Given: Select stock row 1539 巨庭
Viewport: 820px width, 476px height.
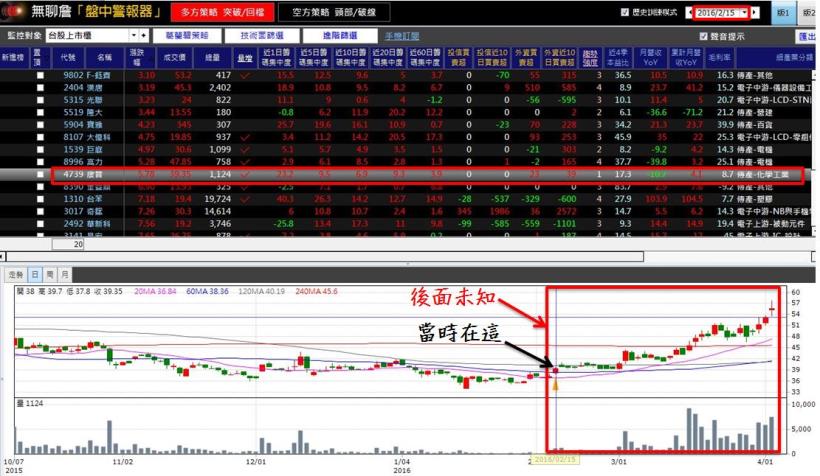Looking at the screenshot, I should [406, 150].
